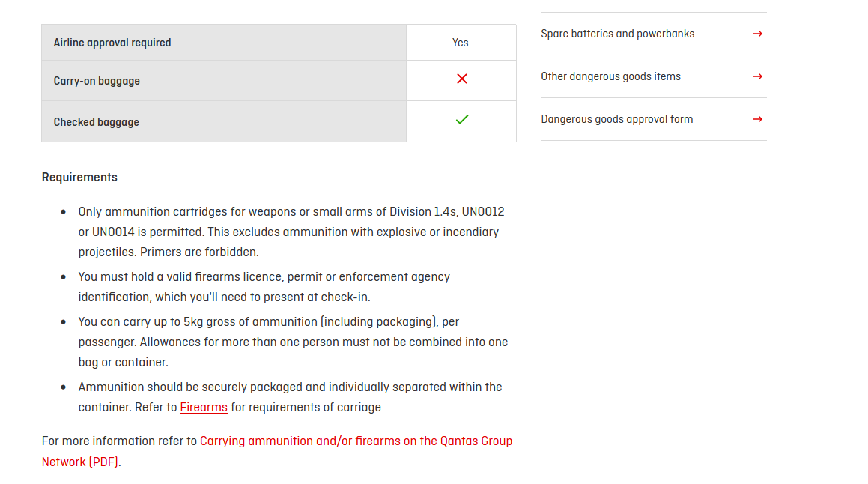Click the Requirements heading
Image resolution: width=868 pixels, height=484 pixels.
point(79,178)
